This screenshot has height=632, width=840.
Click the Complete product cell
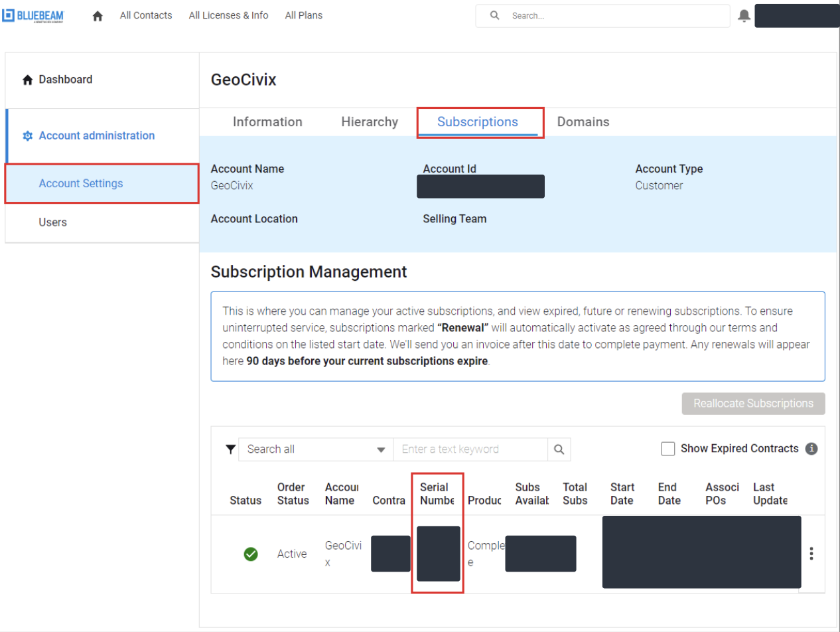(x=486, y=554)
